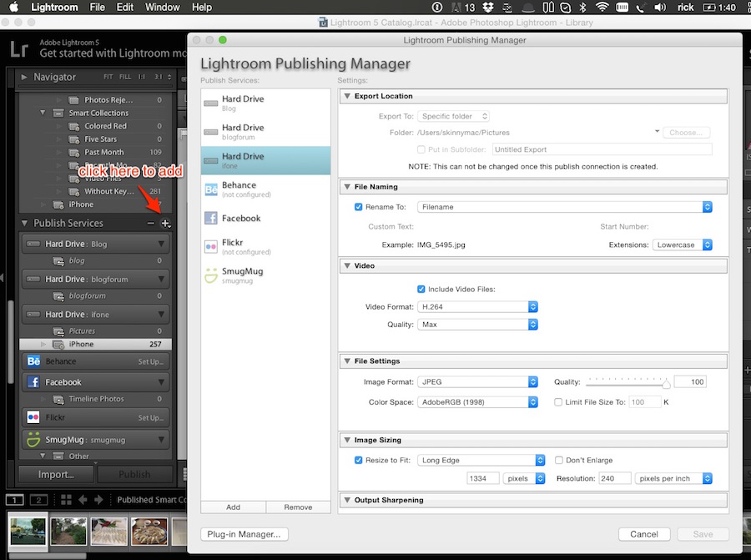751x560 pixels.
Task: Click the Quality value field showing 100
Action: [690, 381]
